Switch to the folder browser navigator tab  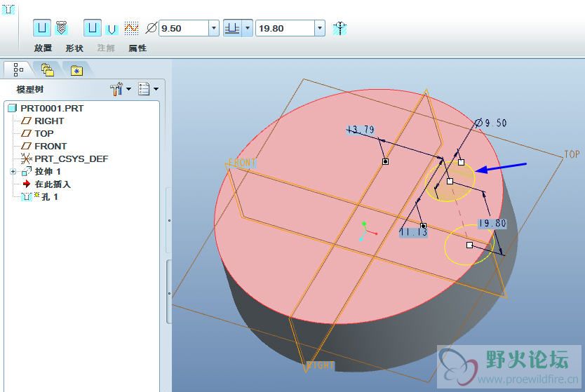coord(48,69)
